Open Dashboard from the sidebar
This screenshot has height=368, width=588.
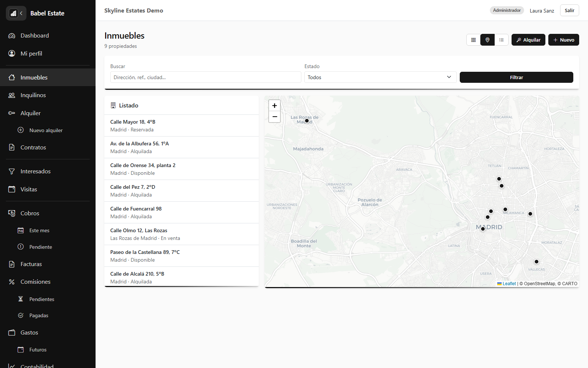coord(48,36)
